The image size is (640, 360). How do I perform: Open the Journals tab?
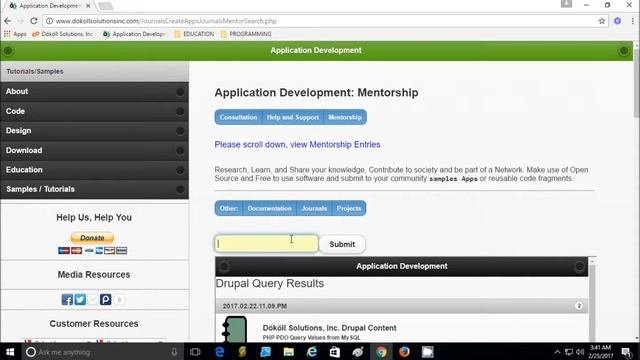(x=314, y=208)
